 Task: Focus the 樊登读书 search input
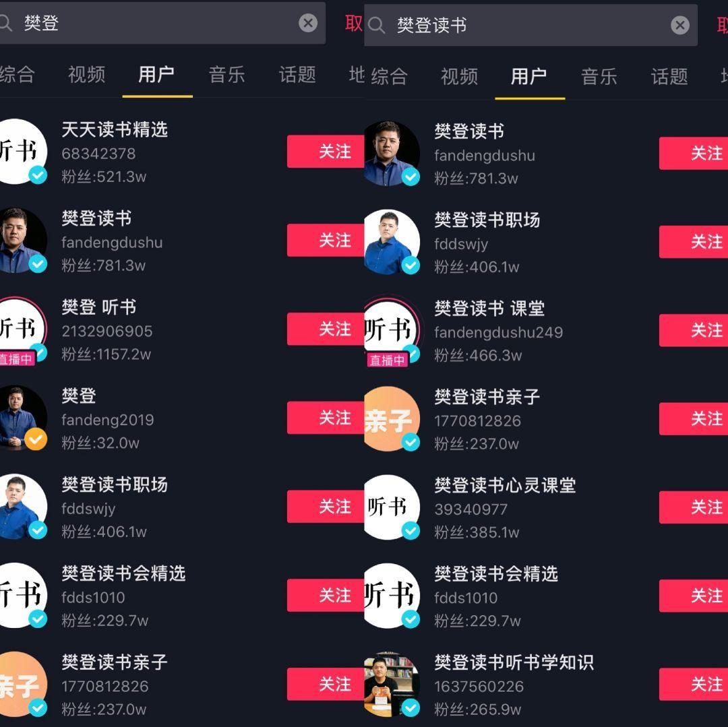[530, 25]
